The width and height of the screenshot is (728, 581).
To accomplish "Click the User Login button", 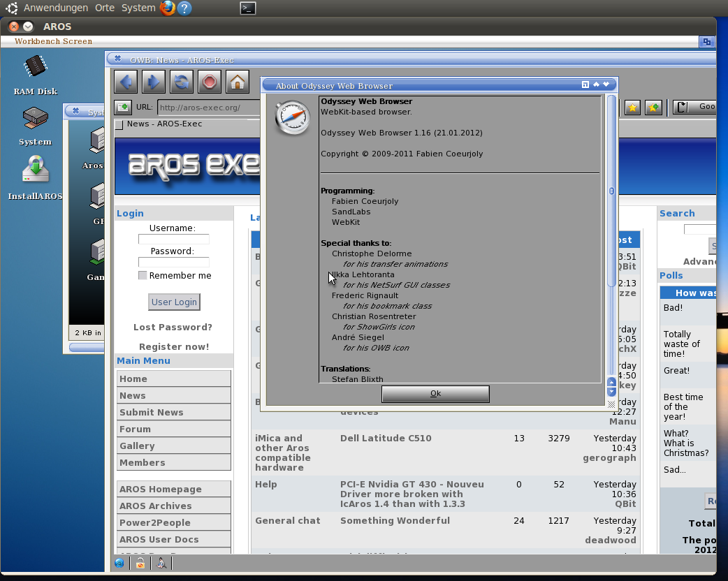I will tap(174, 302).
